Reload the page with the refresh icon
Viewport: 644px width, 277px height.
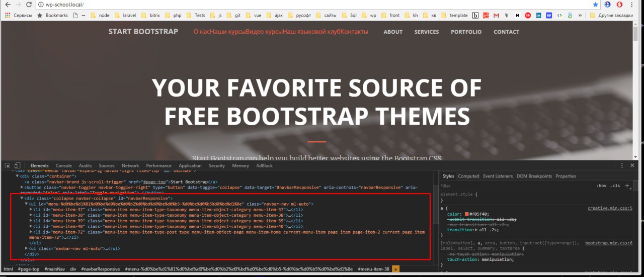[x=30, y=5]
